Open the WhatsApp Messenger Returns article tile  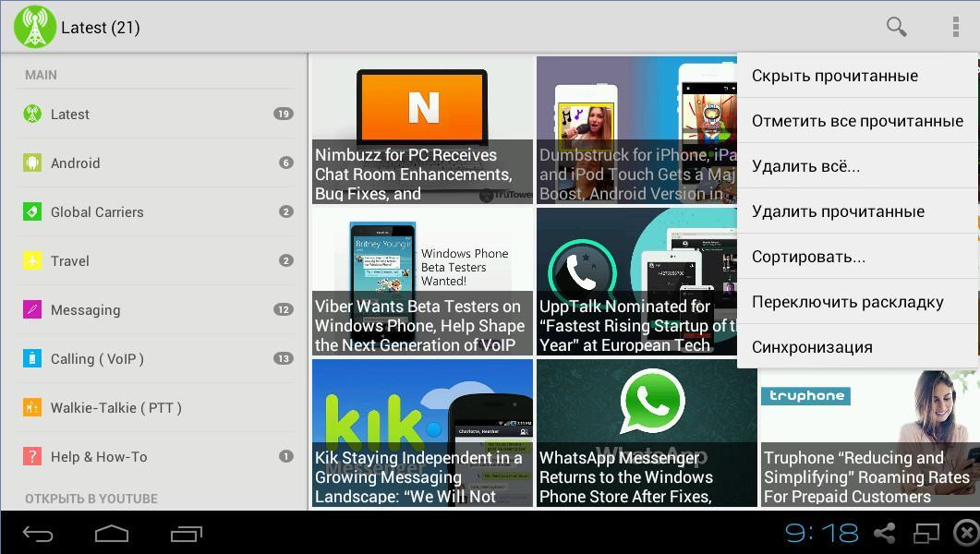tap(647, 433)
